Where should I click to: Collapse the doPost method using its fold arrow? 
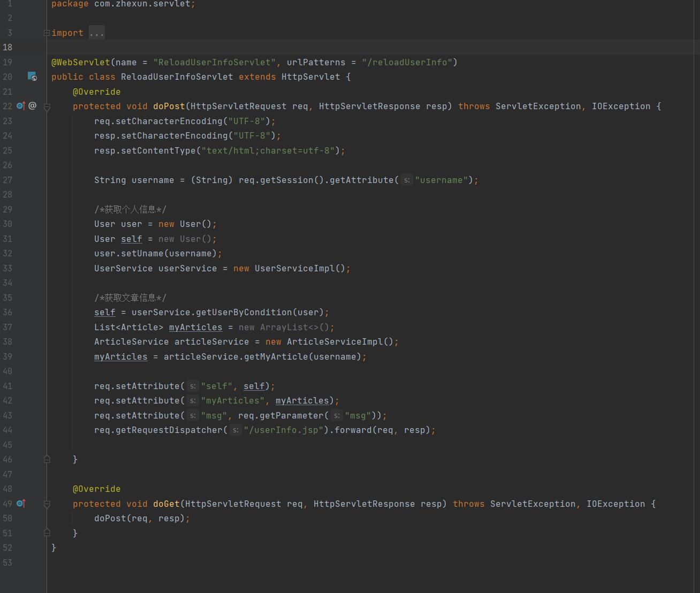tap(47, 108)
